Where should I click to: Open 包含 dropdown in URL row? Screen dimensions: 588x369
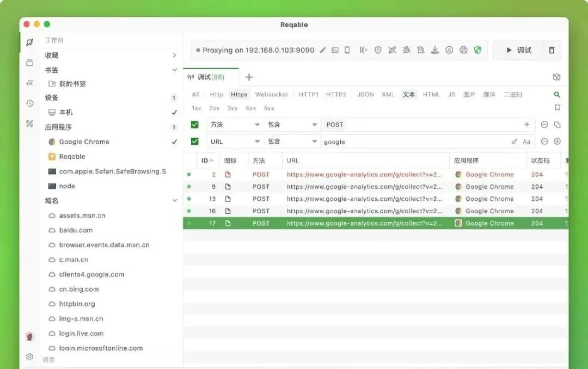tap(292, 142)
